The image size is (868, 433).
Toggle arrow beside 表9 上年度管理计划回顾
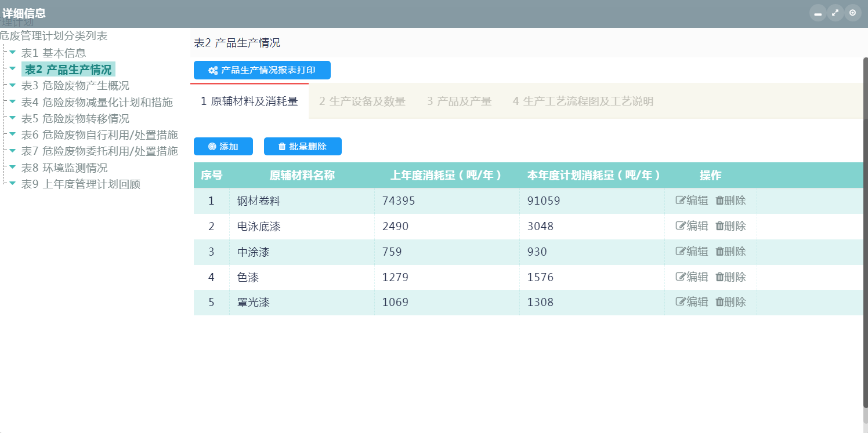pyautogui.click(x=12, y=183)
